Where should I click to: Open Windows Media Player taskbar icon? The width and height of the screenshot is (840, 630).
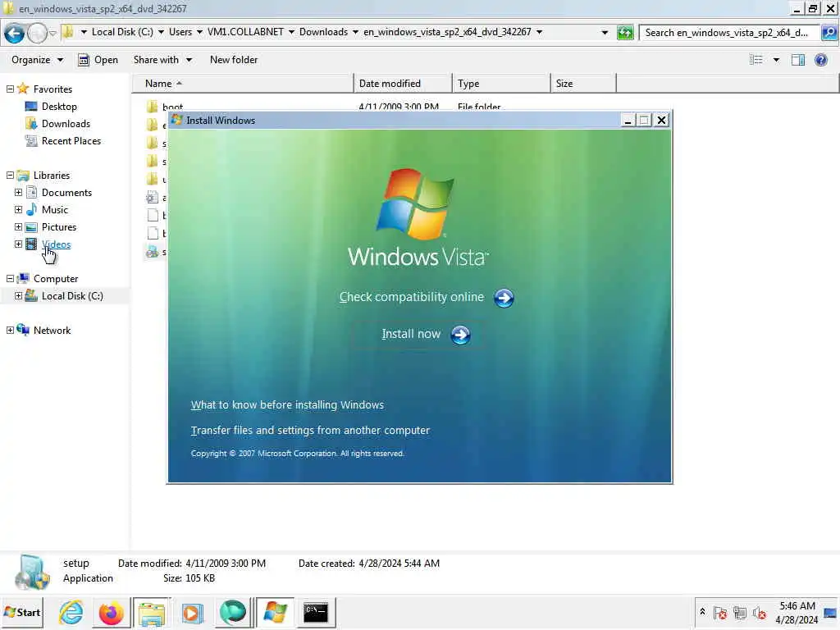pos(192,612)
